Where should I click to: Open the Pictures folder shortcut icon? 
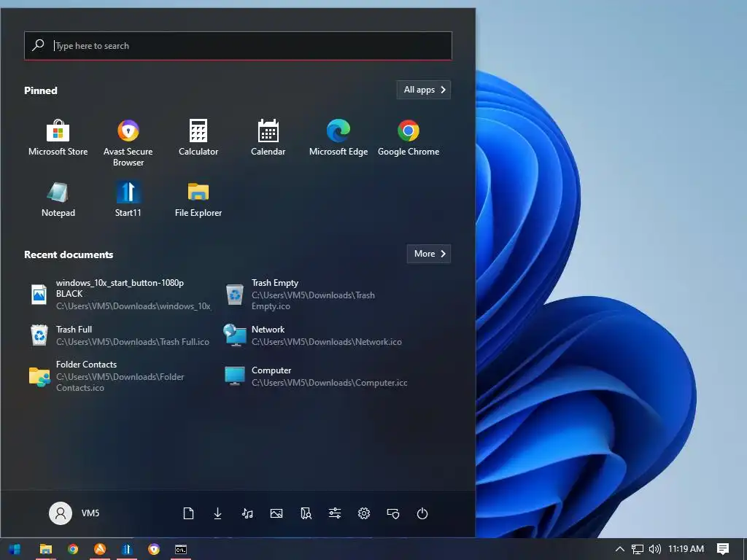pos(276,513)
